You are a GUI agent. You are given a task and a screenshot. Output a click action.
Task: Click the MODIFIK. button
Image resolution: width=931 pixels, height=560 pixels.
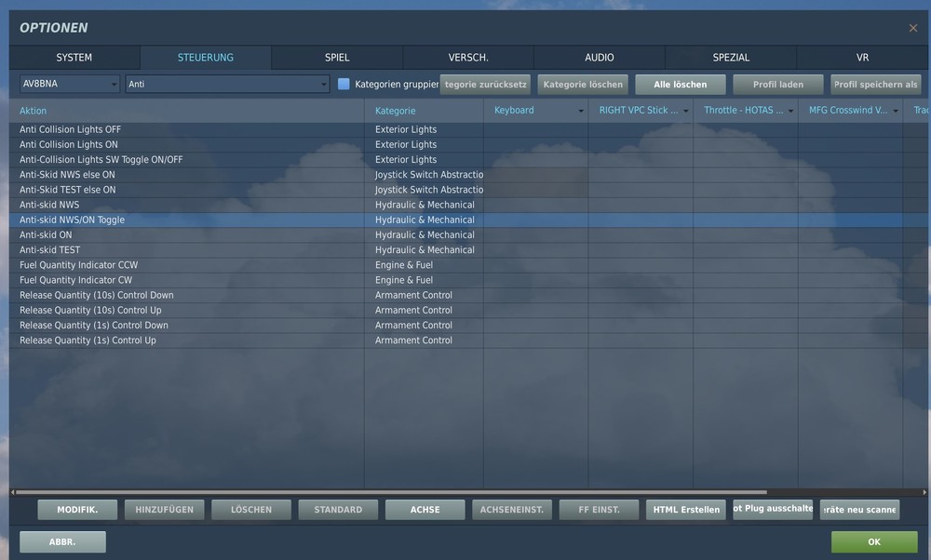point(77,510)
